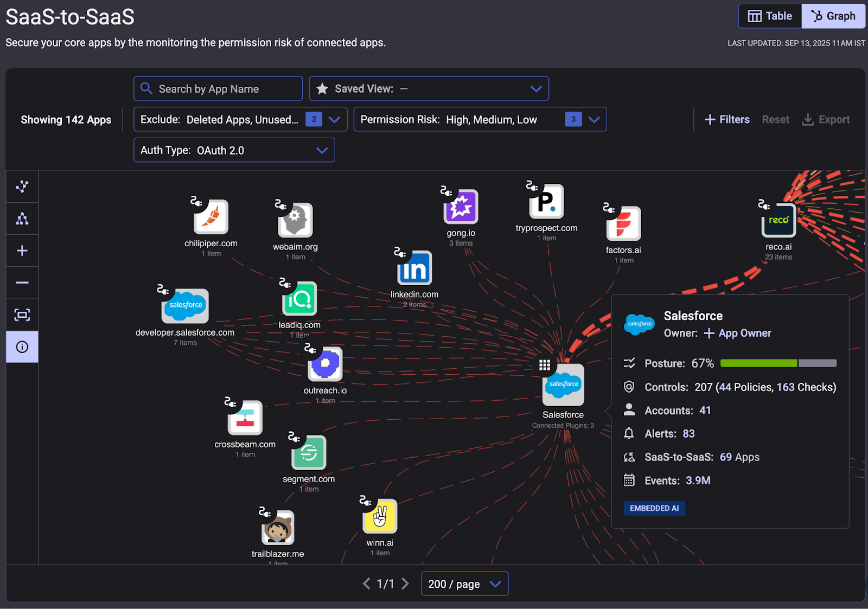The image size is (868, 609).
Task: Add an App Owner for Salesforce
Action: [738, 333]
